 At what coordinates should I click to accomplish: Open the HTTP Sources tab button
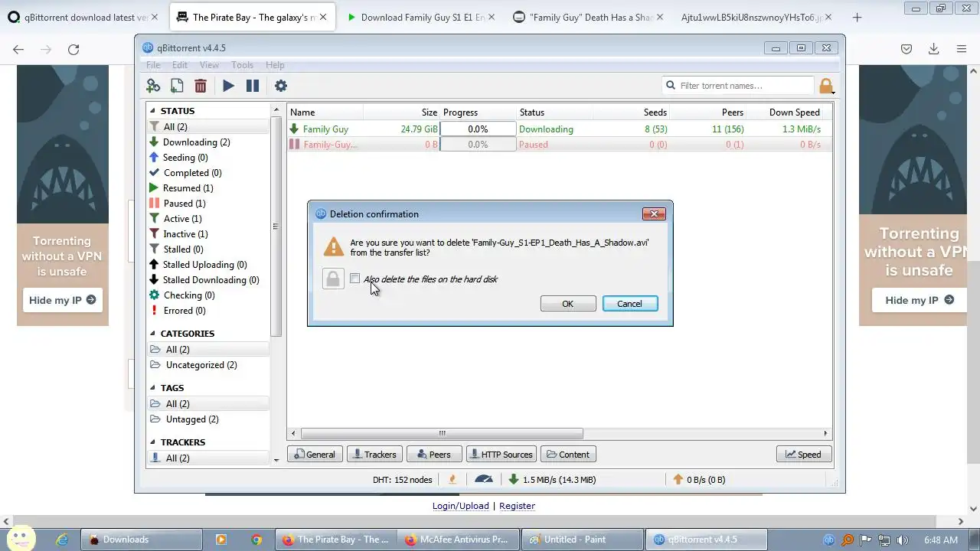[x=501, y=455]
